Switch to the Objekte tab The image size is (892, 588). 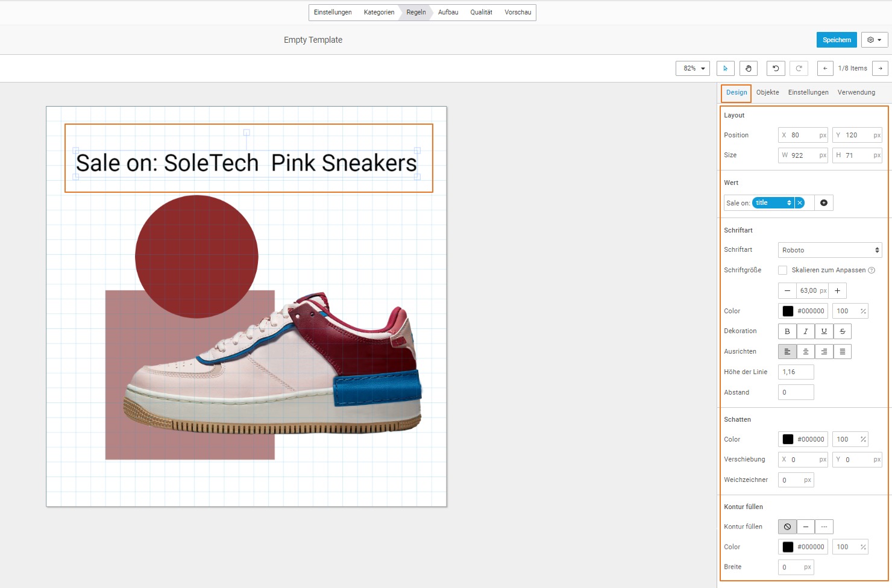[x=767, y=92]
